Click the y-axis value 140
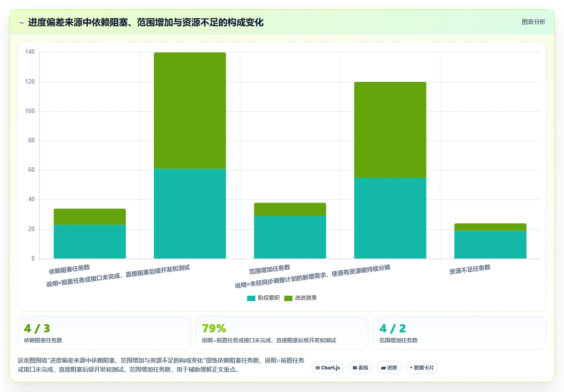 tap(30, 52)
